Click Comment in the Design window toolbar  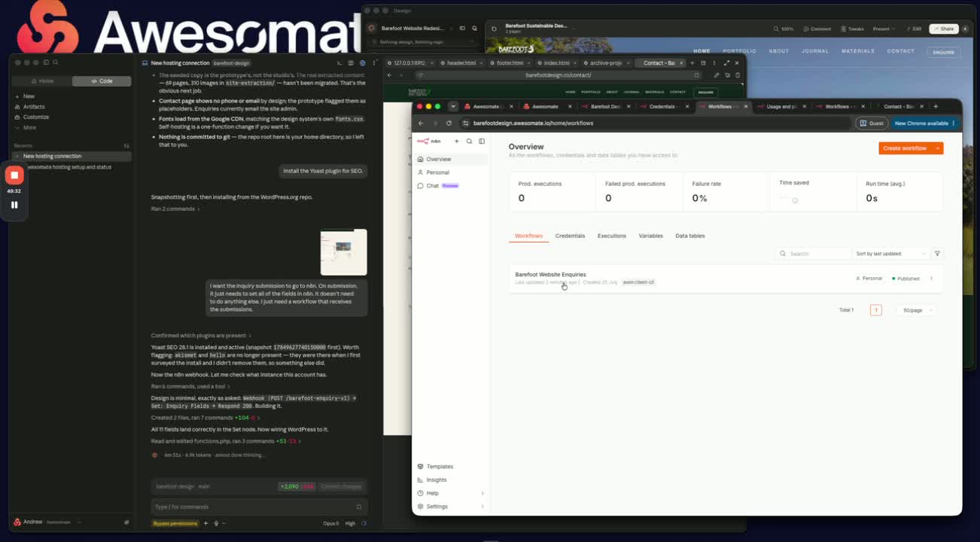pyautogui.click(x=817, y=29)
